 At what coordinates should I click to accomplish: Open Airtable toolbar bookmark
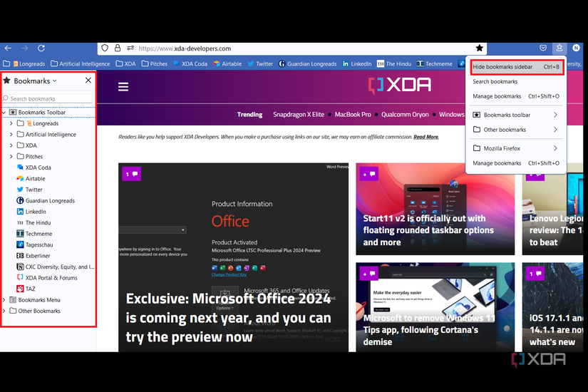tap(227, 63)
